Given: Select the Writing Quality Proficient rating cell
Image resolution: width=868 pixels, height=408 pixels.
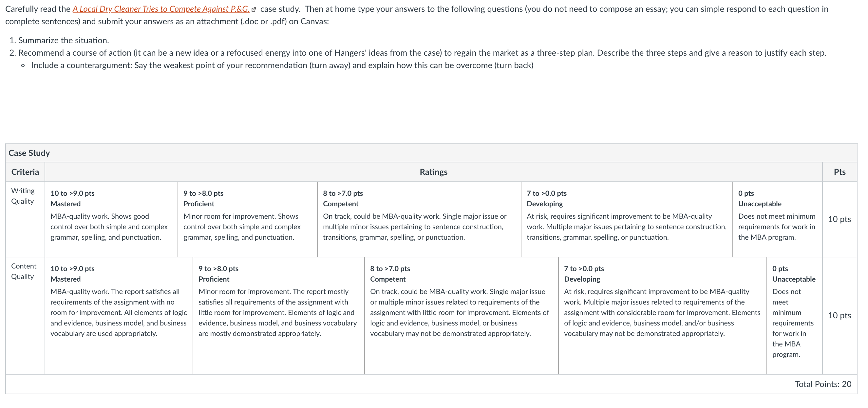Looking at the screenshot, I should 247,219.
